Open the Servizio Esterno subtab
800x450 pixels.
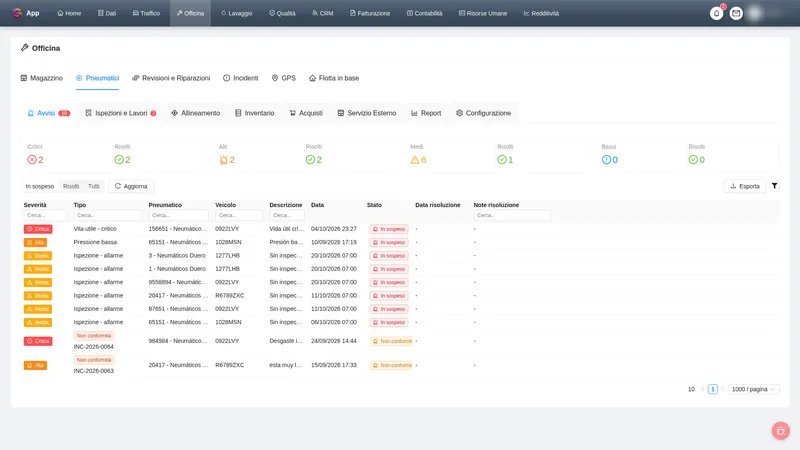click(x=367, y=113)
